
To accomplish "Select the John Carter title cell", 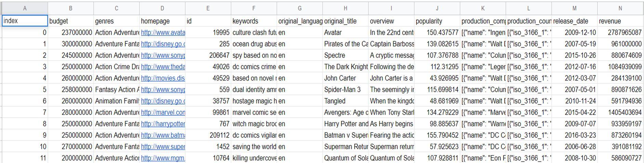I will tap(345, 78).
